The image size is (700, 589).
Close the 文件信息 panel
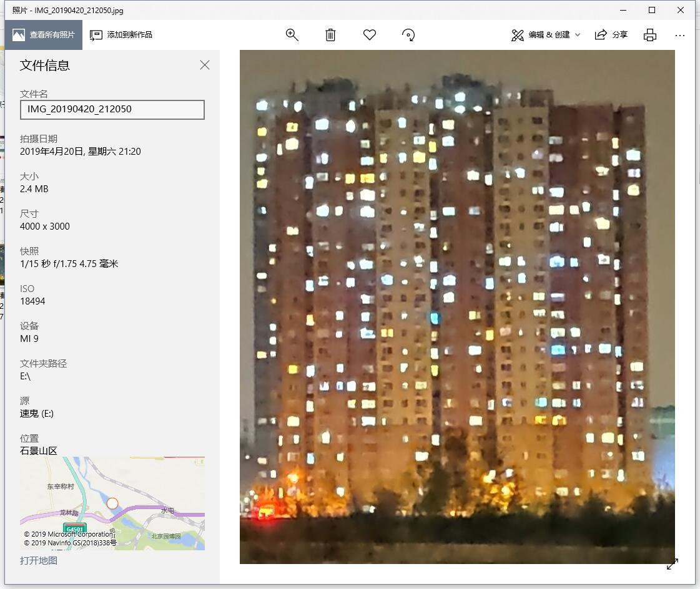[x=205, y=65]
